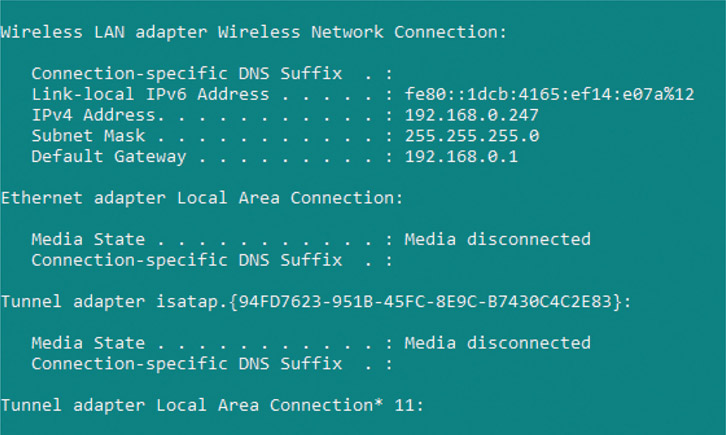Click the Wireless LAN adapter heading line
Image resolution: width=726 pixels, height=435 pixels.
coord(254,32)
